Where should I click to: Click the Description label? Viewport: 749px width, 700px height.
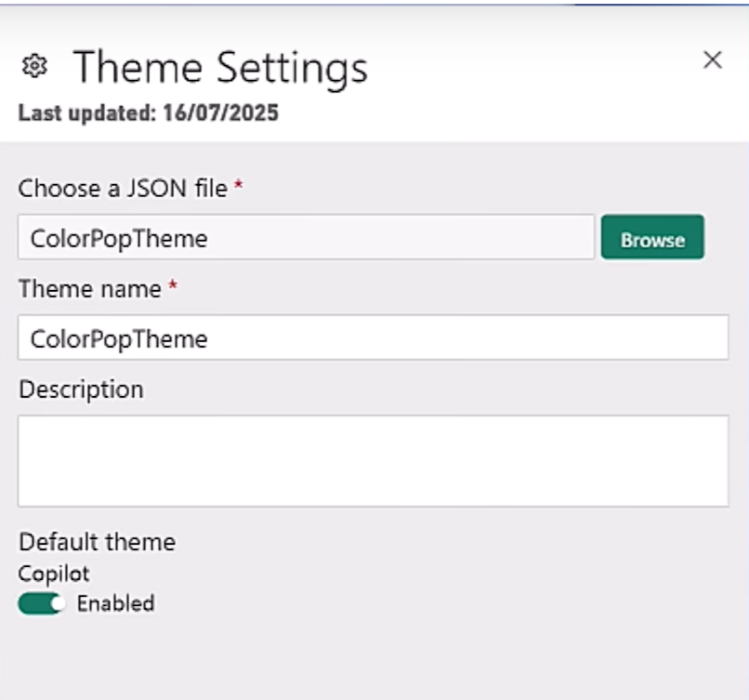click(81, 389)
